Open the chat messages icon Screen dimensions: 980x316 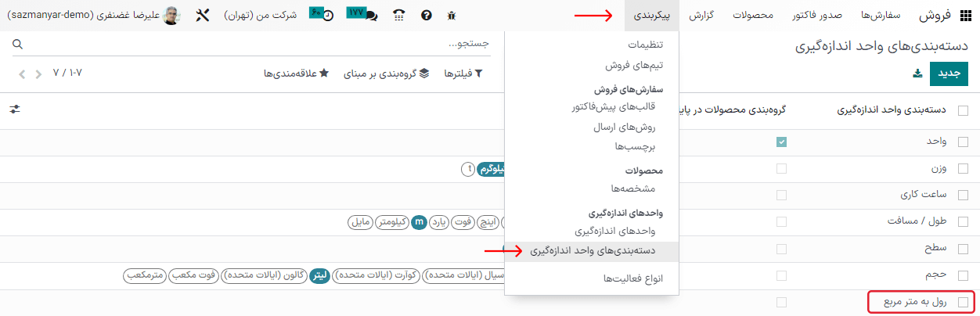coord(362,14)
